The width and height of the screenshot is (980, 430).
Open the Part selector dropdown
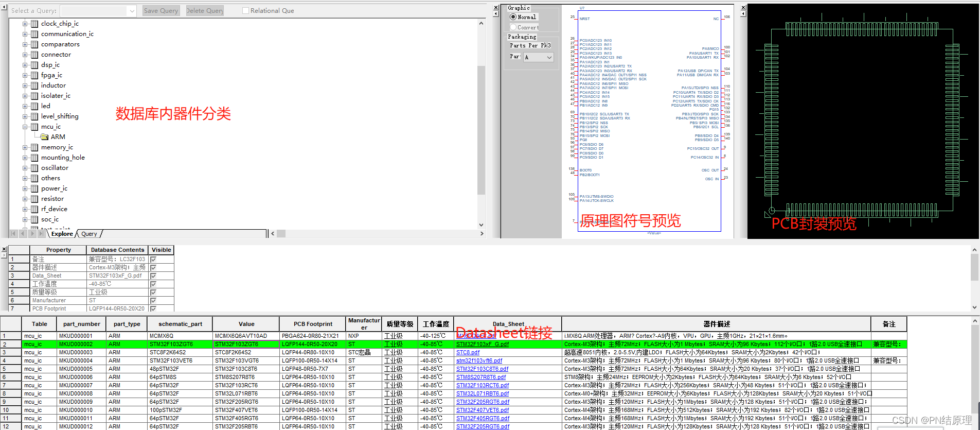tap(549, 57)
